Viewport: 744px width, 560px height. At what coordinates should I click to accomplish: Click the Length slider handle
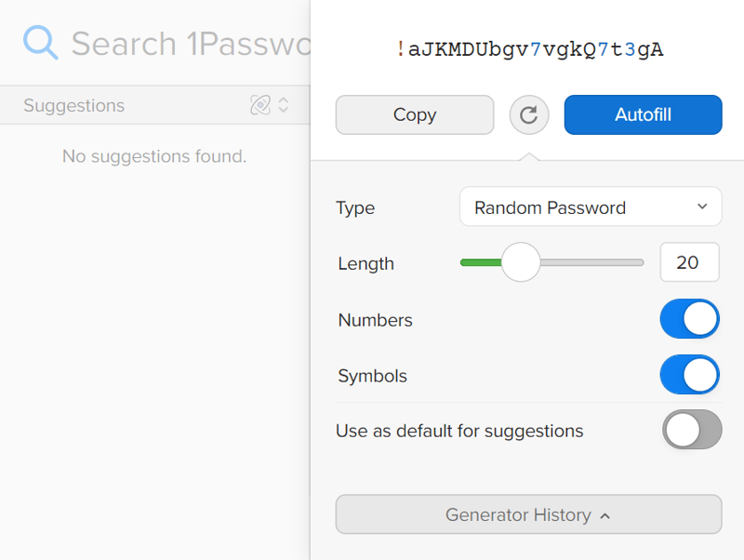tap(521, 262)
